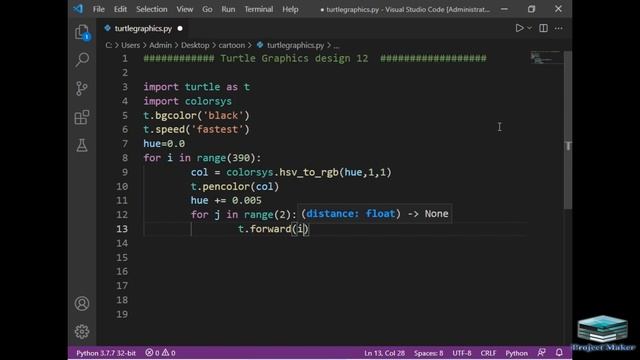
Task: Open the Testing flask icon
Action: (x=82, y=145)
